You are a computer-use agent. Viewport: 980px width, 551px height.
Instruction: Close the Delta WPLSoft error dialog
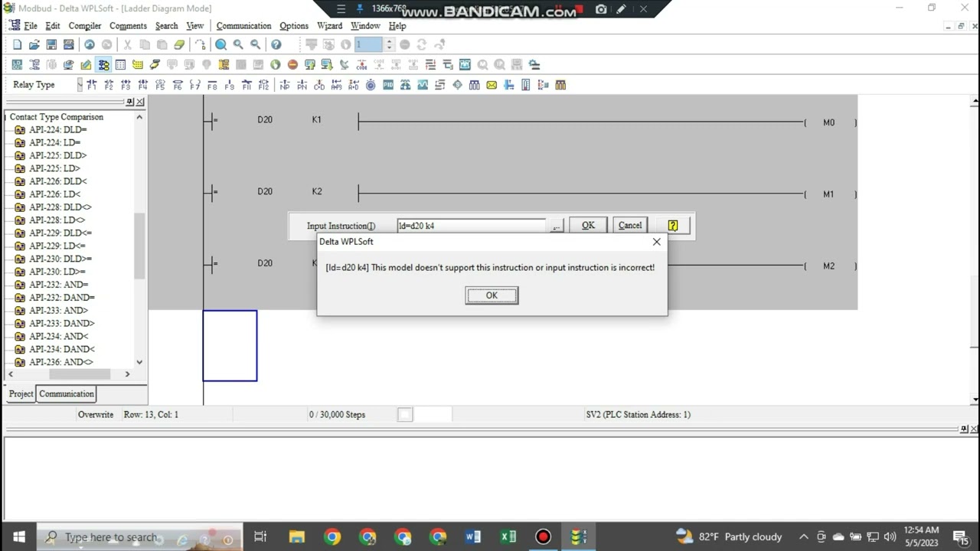point(656,242)
